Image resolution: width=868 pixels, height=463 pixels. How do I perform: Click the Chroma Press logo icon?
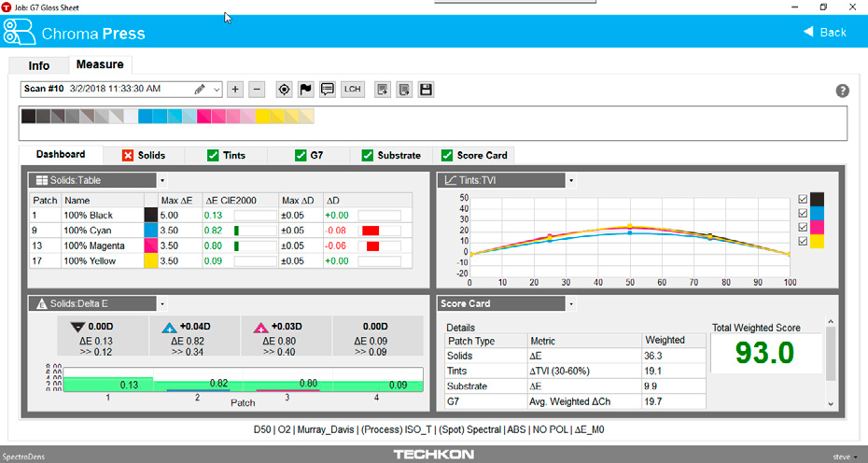pyautogui.click(x=19, y=32)
